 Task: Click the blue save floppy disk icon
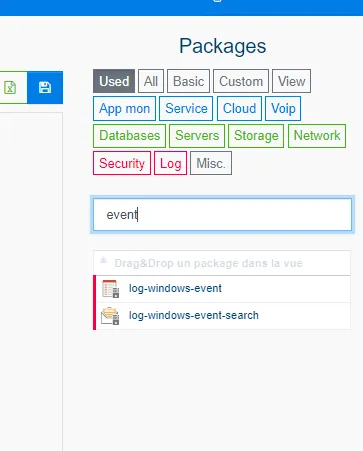tap(45, 87)
